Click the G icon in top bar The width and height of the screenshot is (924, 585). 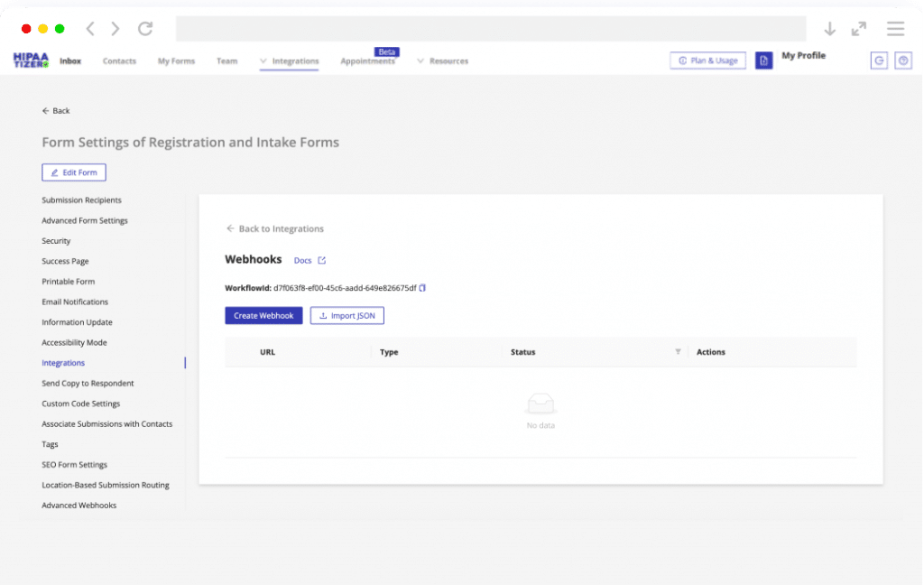[879, 60]
